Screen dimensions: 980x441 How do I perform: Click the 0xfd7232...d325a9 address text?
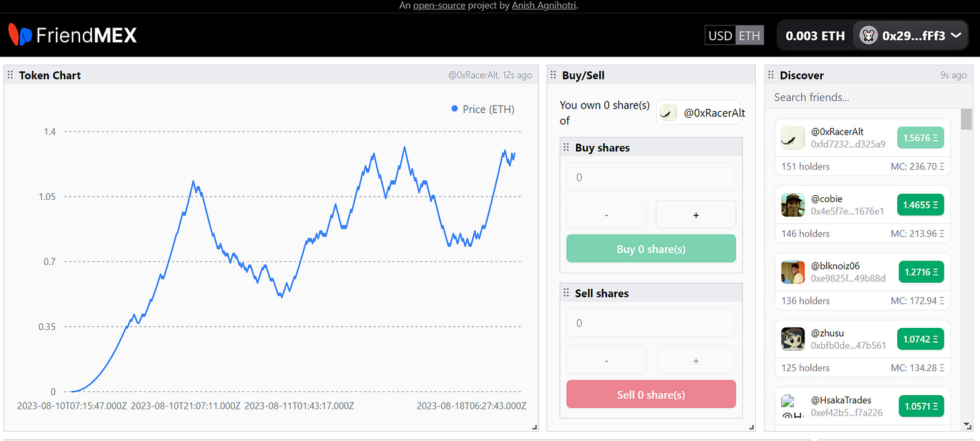pyautogui.click(x=848, y=144)
